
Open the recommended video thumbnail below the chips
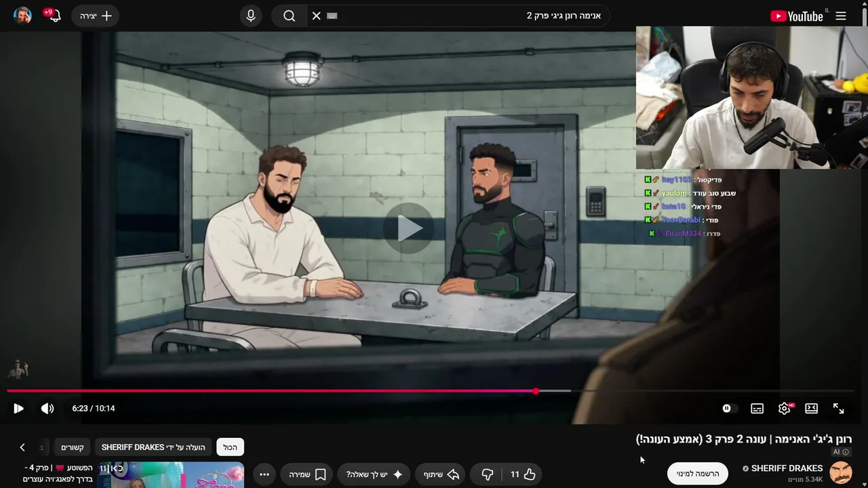(x=171, y=475)
